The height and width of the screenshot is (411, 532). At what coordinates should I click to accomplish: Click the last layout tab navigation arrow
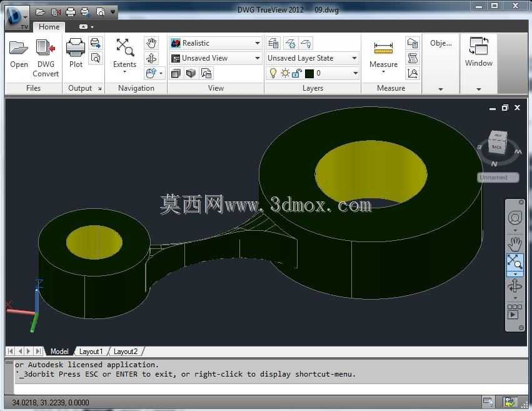point(39,352)
